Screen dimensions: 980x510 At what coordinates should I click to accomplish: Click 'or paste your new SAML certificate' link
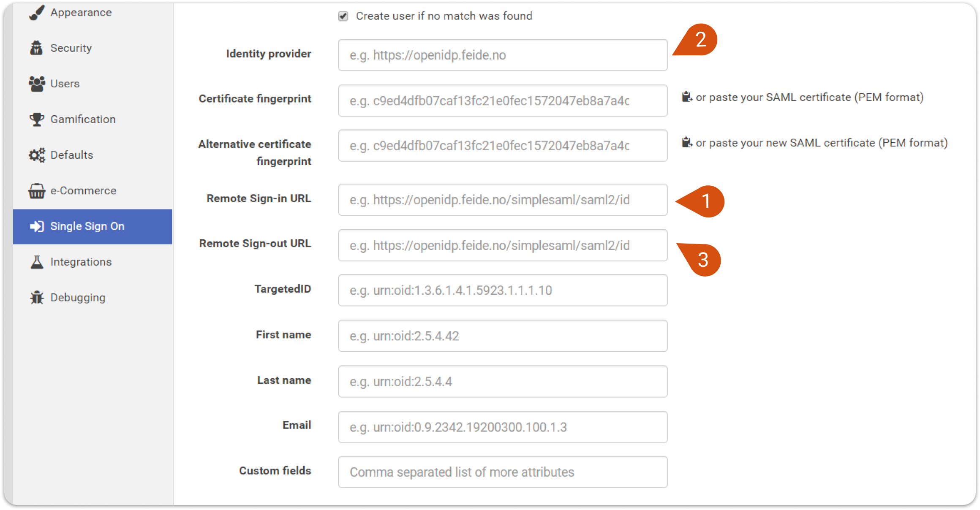(x=822, y=143)
